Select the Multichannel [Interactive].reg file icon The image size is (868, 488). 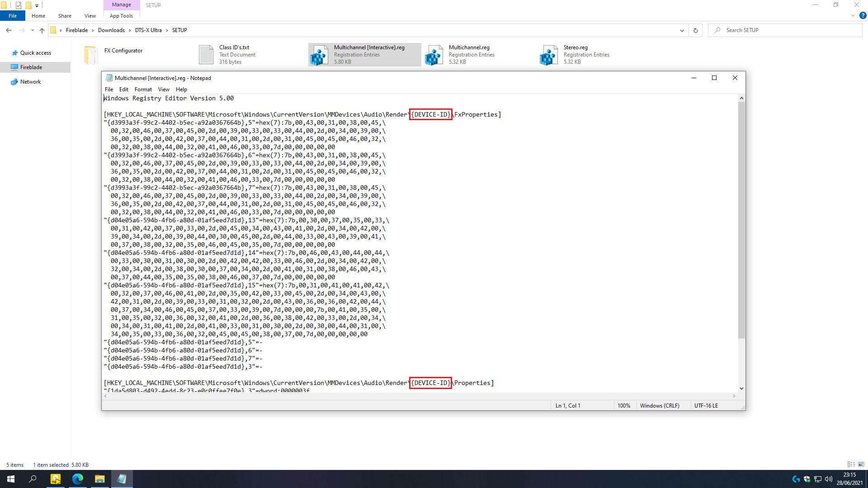[319, 55]
